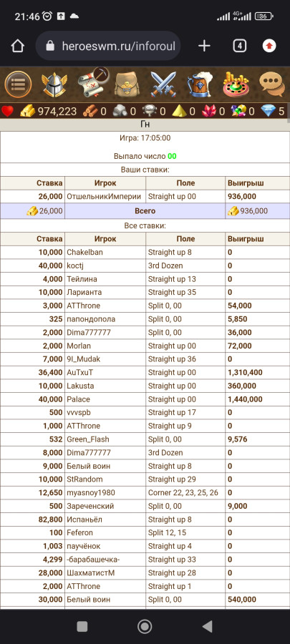290x644 pixels.
Task: Open the map with pickaxe icon
Action: click(x=92, y=82)
